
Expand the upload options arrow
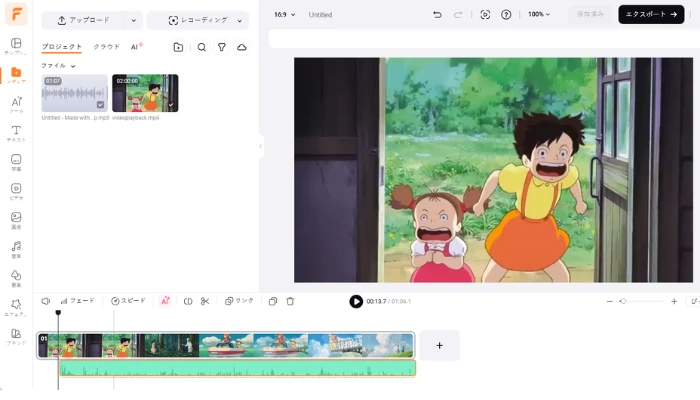point(133,21)
